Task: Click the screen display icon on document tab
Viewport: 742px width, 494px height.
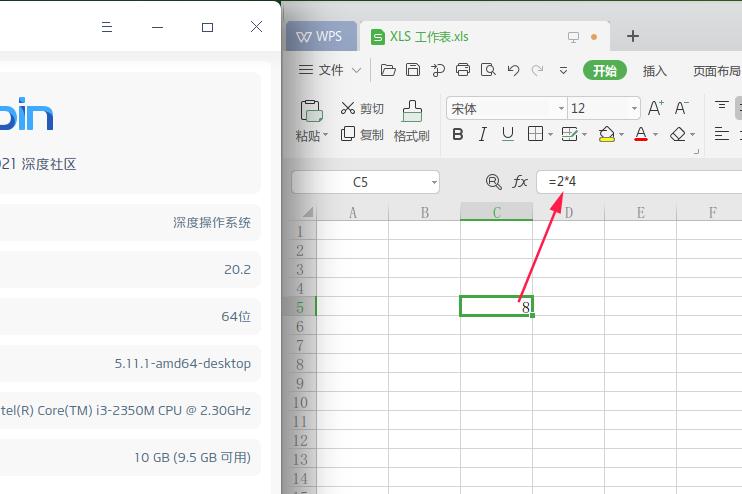Action: click(x=573, y=37)
